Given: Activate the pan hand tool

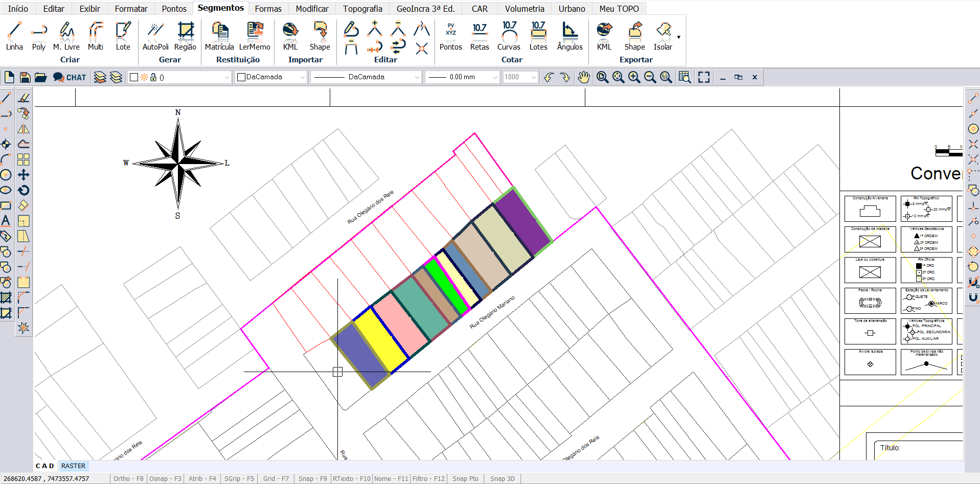Looking at the screenshot, I should click(583, 77).
